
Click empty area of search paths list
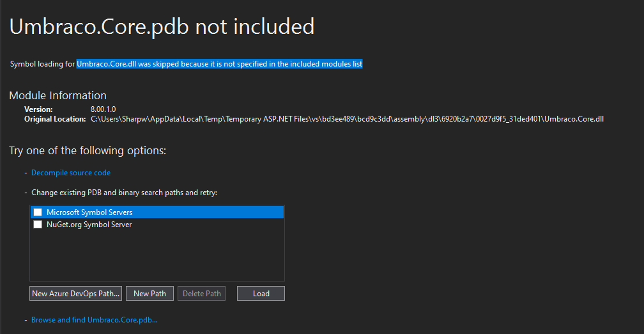click(x=157, y=255)
